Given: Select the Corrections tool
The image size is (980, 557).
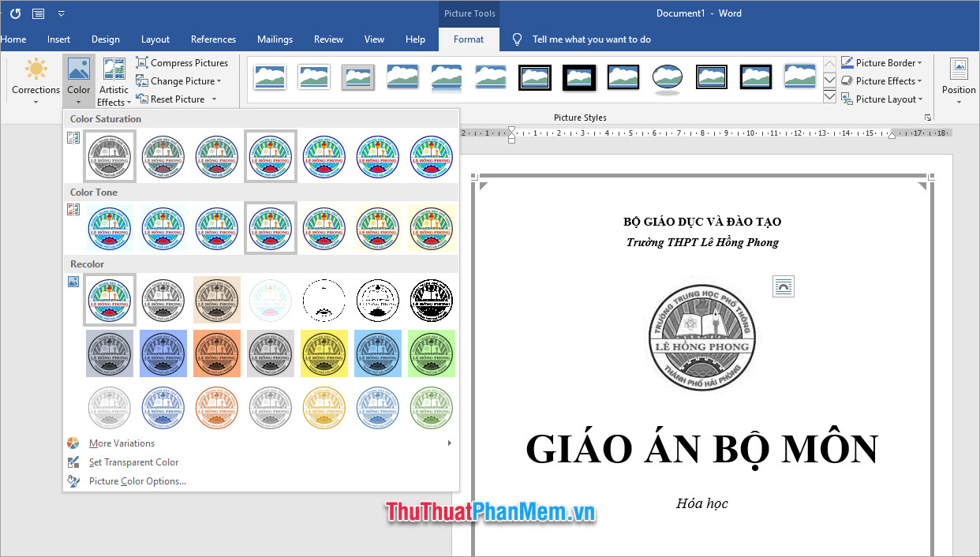Looking at the screenshot, I should click(35, 79).
